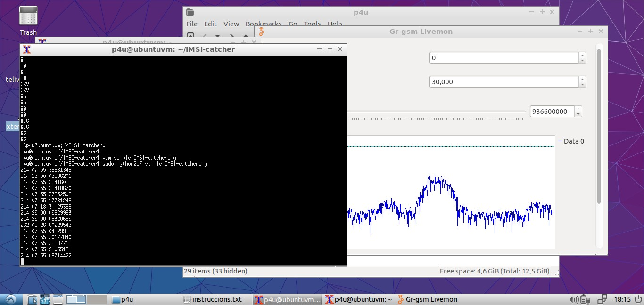Click the vim simple_IMSI-catcher.py command line
Viewport: 644px width, 305px height.
point(98,158)
